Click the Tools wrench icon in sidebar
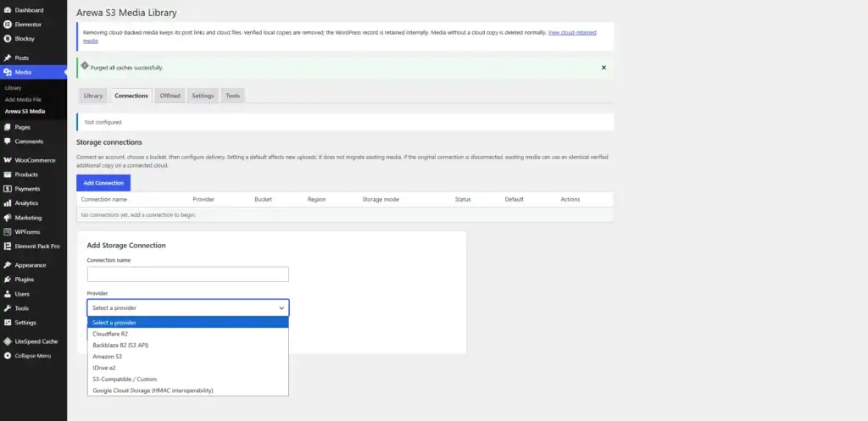The height and width of the screenshot is (421, 868). pos(7,308)
